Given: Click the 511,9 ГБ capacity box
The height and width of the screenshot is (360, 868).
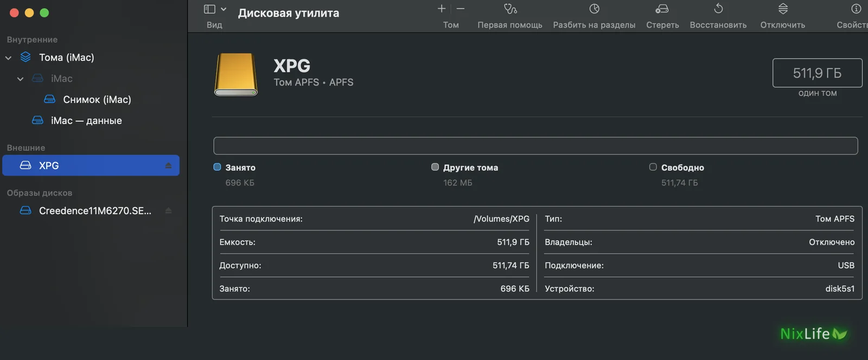Looking at the screenshot, I should click(817, 73).
